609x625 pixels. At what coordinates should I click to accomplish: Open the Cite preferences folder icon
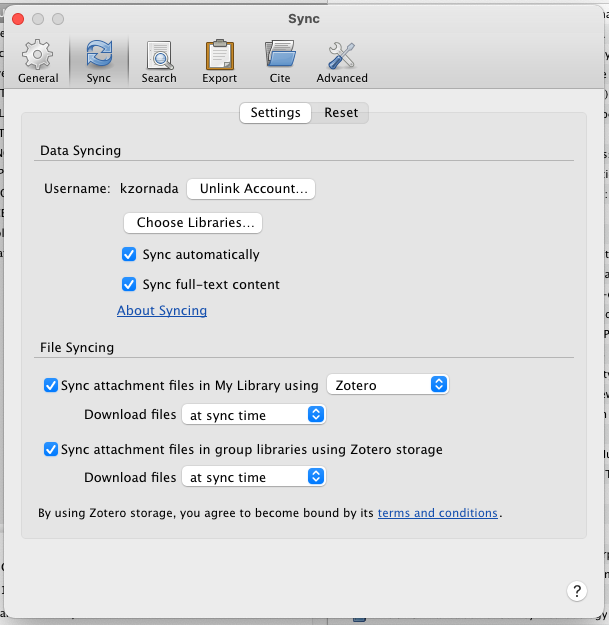click(x=280, y=61)
